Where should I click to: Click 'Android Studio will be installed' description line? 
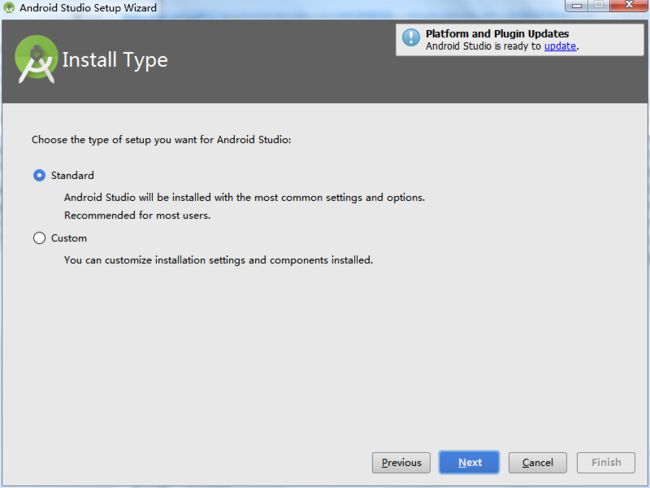click(x=245, y=197)
